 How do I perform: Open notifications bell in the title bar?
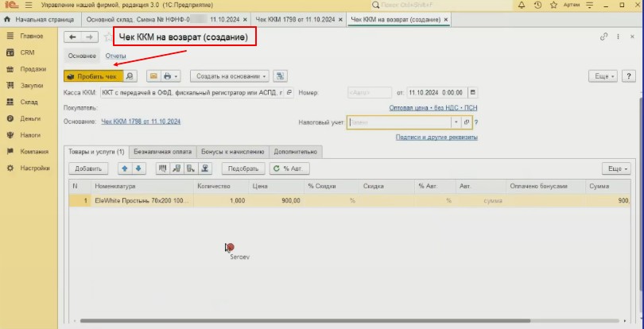522,6
